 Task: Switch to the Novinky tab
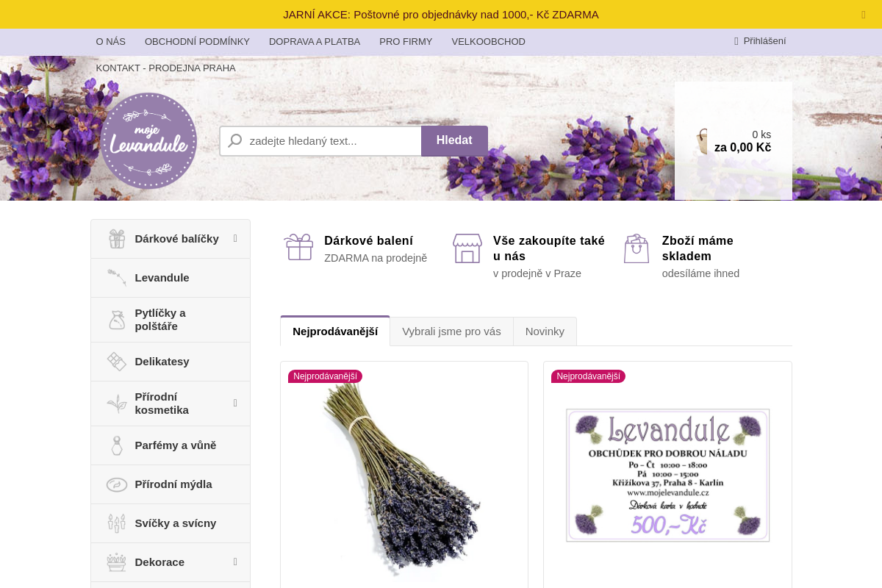[x=545, y=331]
